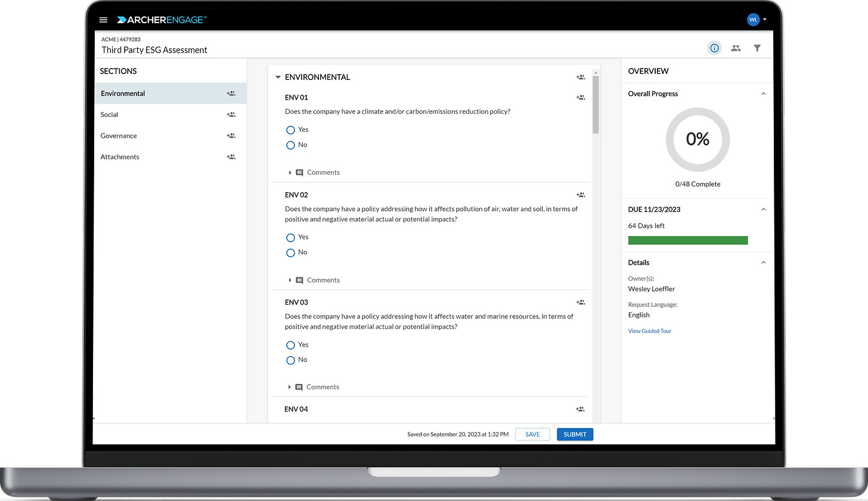Screen dimensions: 868x501
Task: Click the ENV 04 question label
Action: tap(296, 409)
